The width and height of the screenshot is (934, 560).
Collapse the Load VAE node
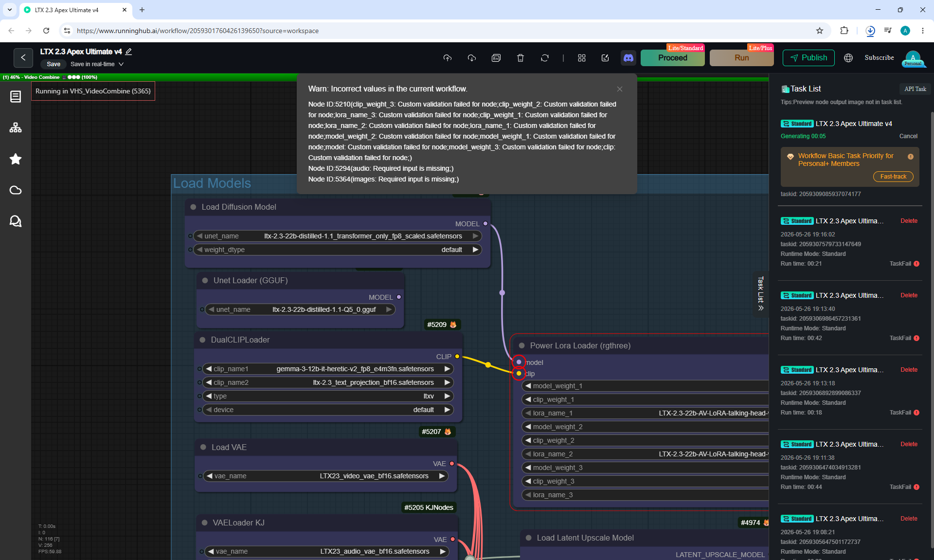pyautogui.click(x=203, y=448)
